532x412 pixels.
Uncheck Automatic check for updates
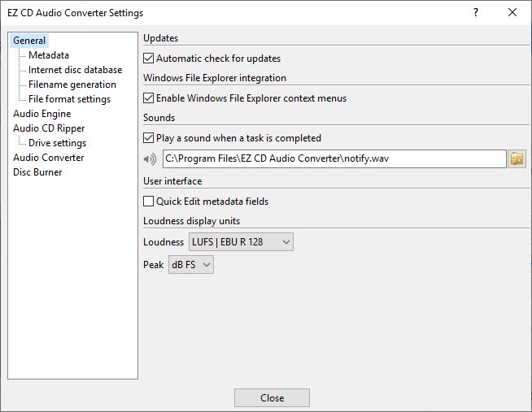coord(148,59)
